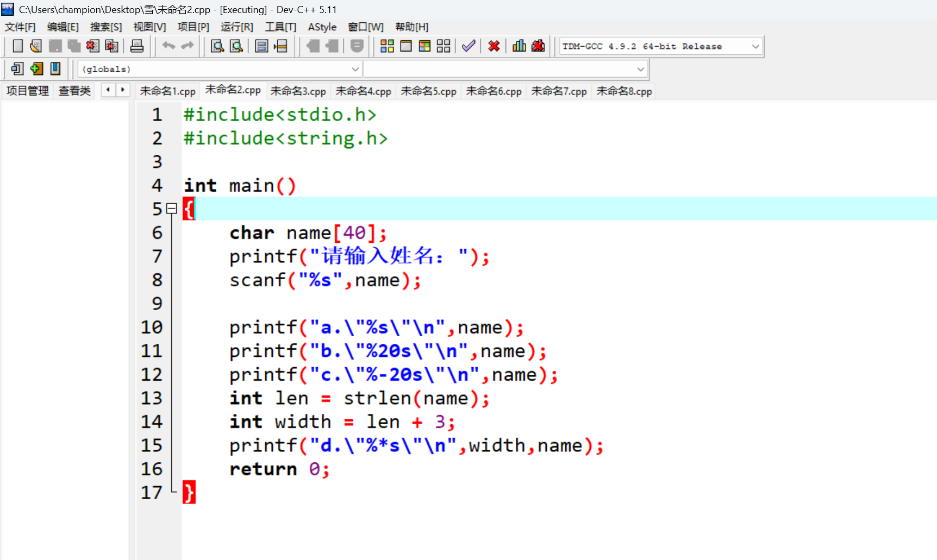Image resolution: width=937 pixels, height=560 pixels.
Task: Save the current file using the toolbar
Action: click(x=55, y=46)
